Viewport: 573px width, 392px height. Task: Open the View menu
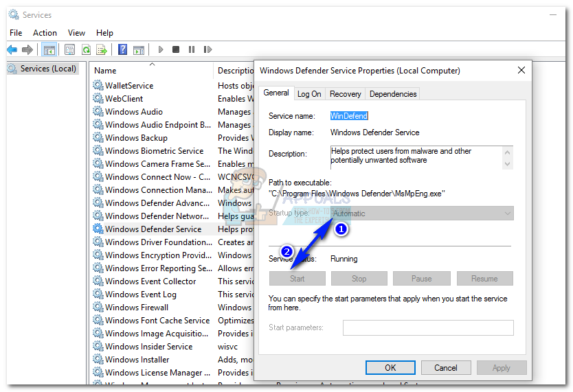pyautogui.click(x=76, y=33)
